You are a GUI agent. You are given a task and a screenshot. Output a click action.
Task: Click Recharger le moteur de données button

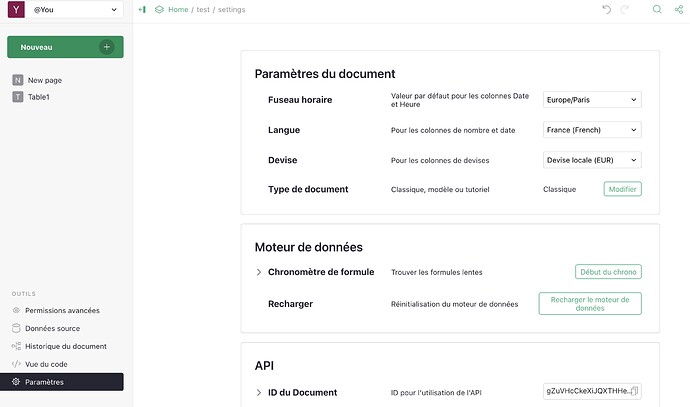(x=590, y=303)
